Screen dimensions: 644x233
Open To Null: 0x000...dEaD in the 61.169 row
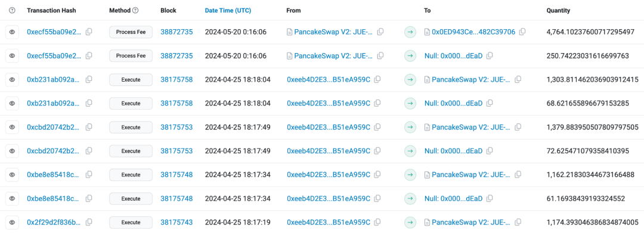pos(453,198)
